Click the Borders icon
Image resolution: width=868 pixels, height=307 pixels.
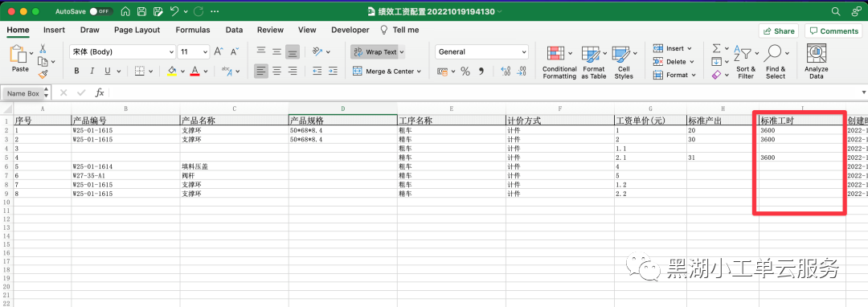[x=140, y=71]
